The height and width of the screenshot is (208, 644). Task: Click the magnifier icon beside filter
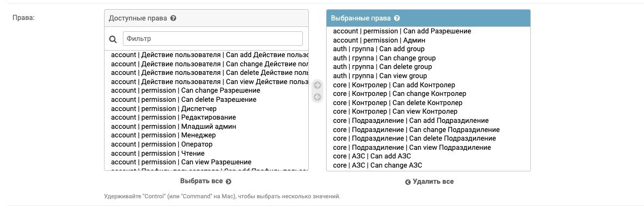113,39
